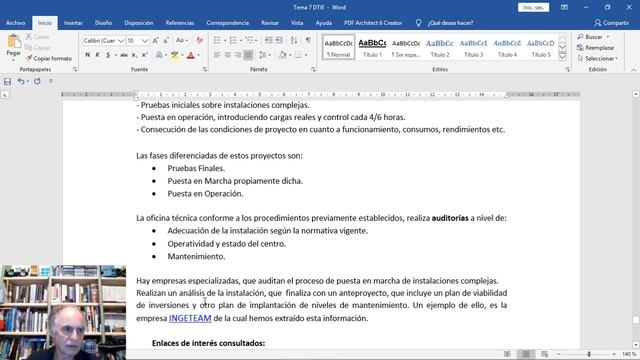Redo the last action
Image resolution: width=640 pixels, height=360 pixels.
coord(37,82)
